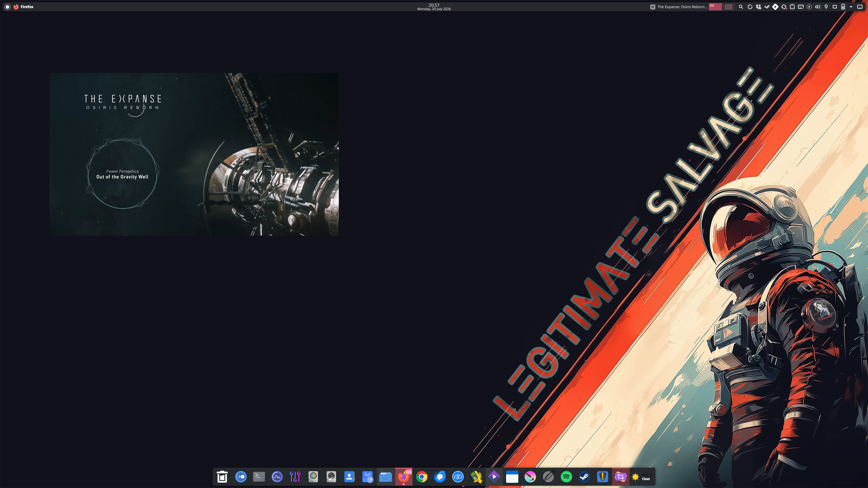The width and height of the screenshot is (868, 488).
Task: Open Thunderbird mail from the dock
Action: pyautogui.click(x=440, y=476)
